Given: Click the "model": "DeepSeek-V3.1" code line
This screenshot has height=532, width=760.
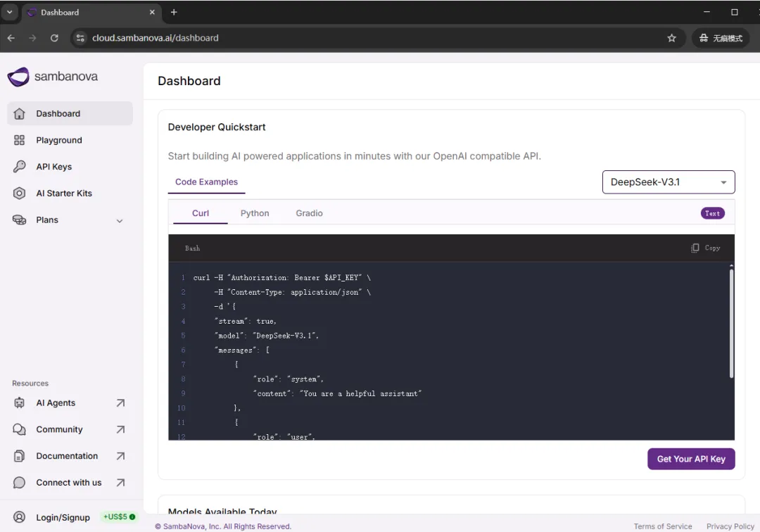Looking at the screenshot, I should click(267, 335).
